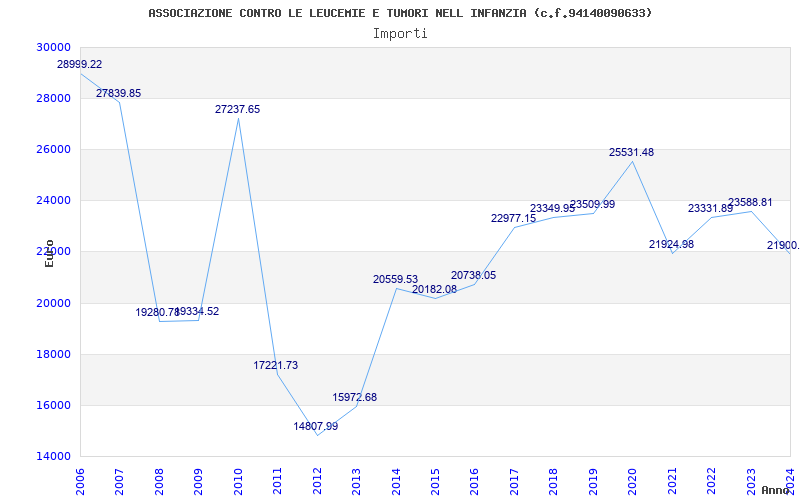This screenshot has height=500, width=800.
Task: Click the 23349.95 data label
Action: click(553, 208)
